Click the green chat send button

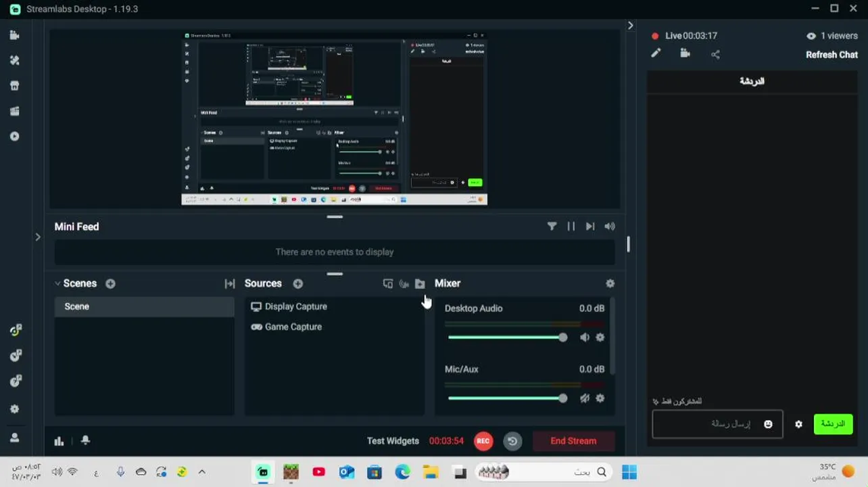pos(833,424)
